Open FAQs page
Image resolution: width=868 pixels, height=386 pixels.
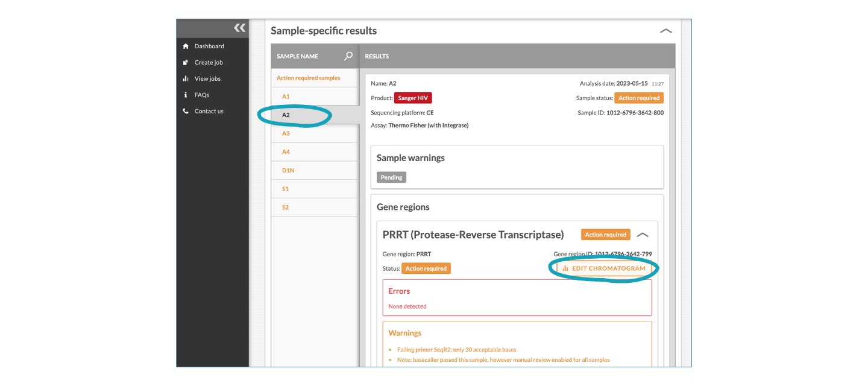[202, 95]
